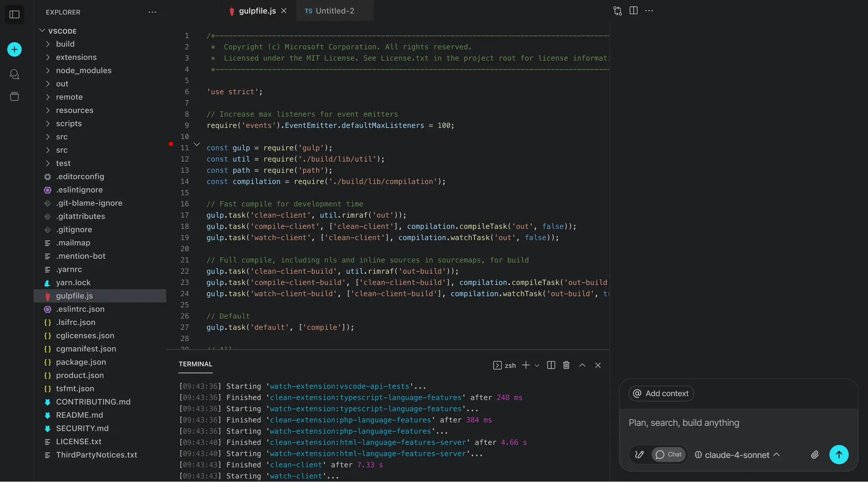Click the Add context button
868x482 pixels.
pyautogui.click(x=661, y=393)
